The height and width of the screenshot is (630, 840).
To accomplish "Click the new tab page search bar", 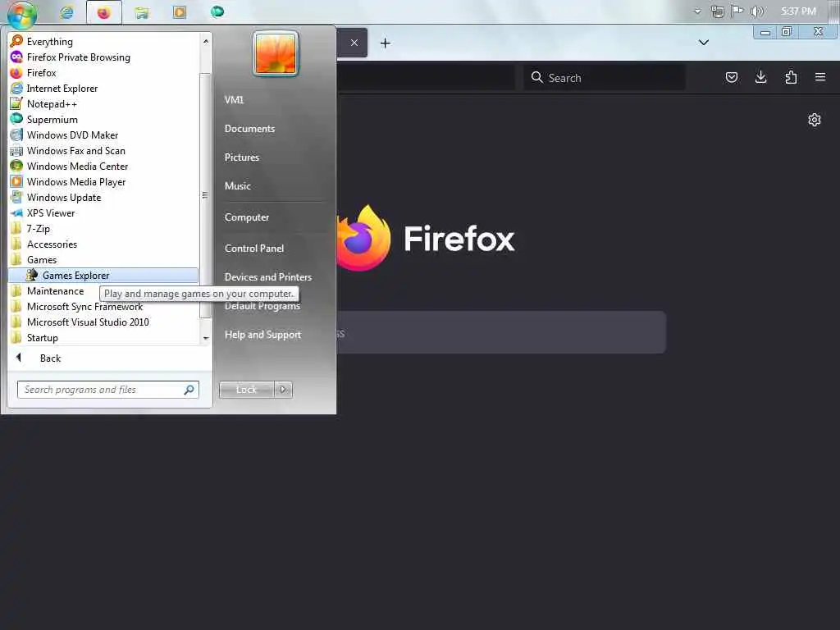I will coord(501,332).
